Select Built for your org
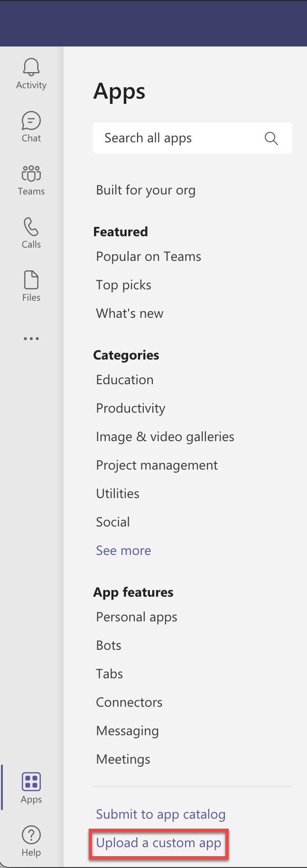 [x=146, y=190]
